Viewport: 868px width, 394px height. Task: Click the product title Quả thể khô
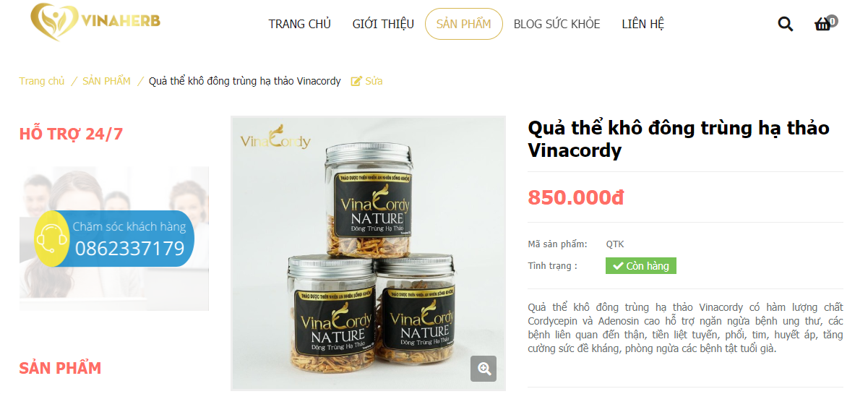click(679, 140)
